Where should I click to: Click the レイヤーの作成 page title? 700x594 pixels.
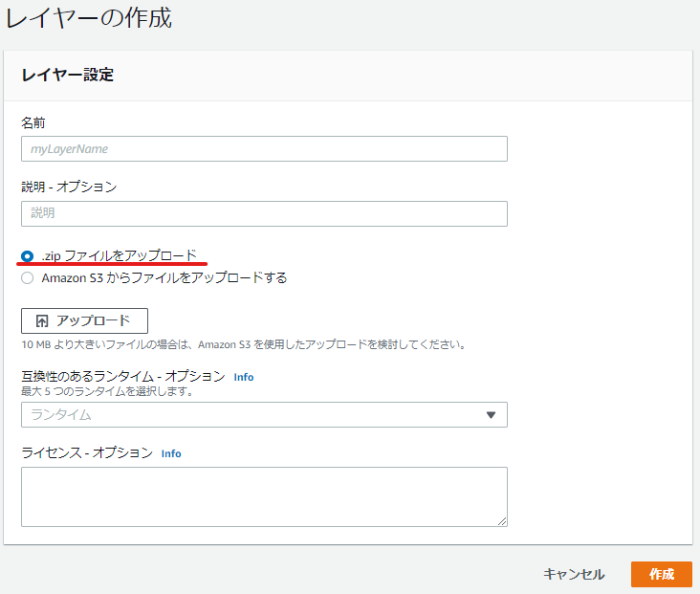point(89,18)
